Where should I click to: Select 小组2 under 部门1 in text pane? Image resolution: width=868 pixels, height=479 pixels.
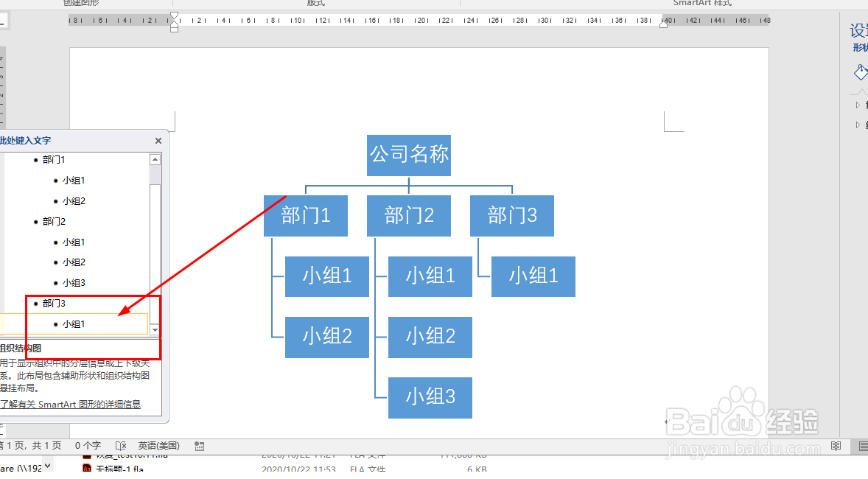pos(74,201)
